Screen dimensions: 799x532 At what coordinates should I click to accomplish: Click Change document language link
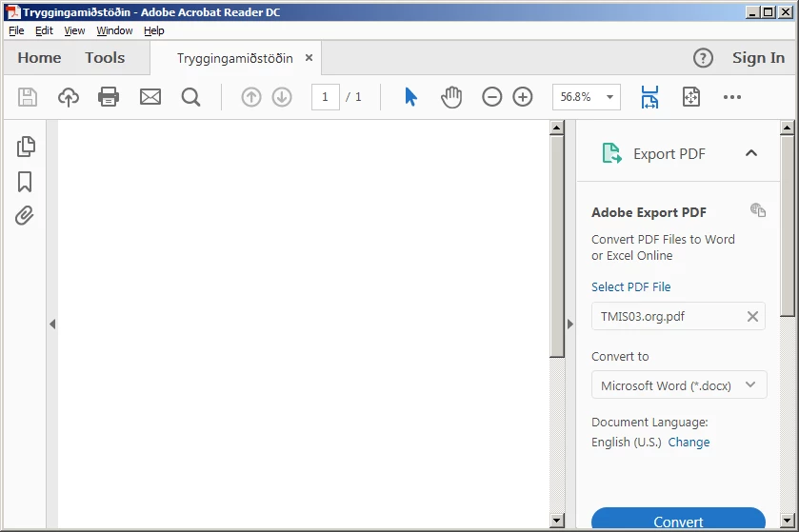click(x=689, y=442)
